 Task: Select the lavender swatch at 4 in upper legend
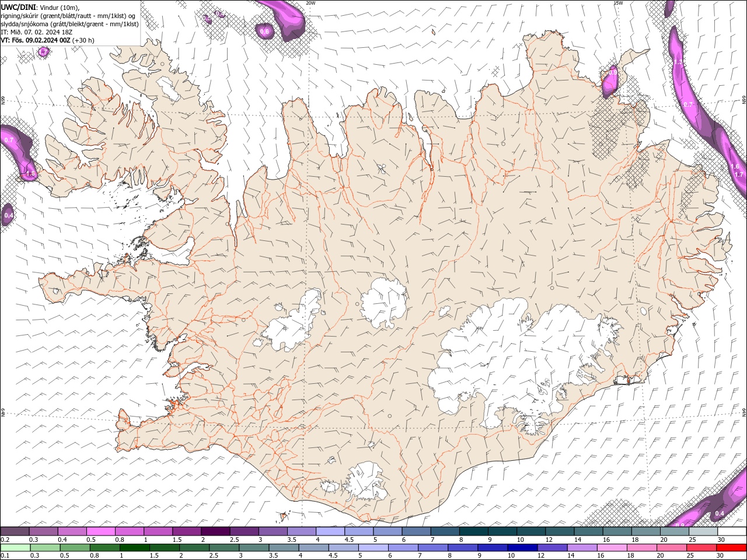pyautogui.click(x=330, y=531)
